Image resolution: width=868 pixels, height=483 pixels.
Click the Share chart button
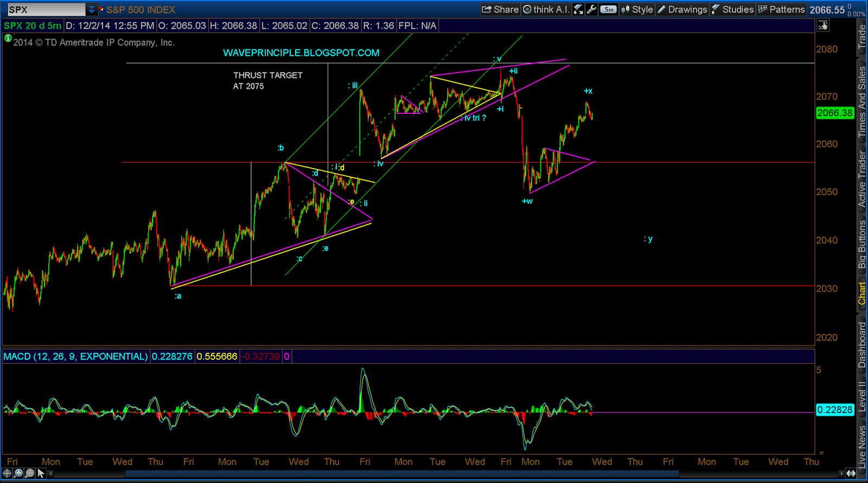500,9
